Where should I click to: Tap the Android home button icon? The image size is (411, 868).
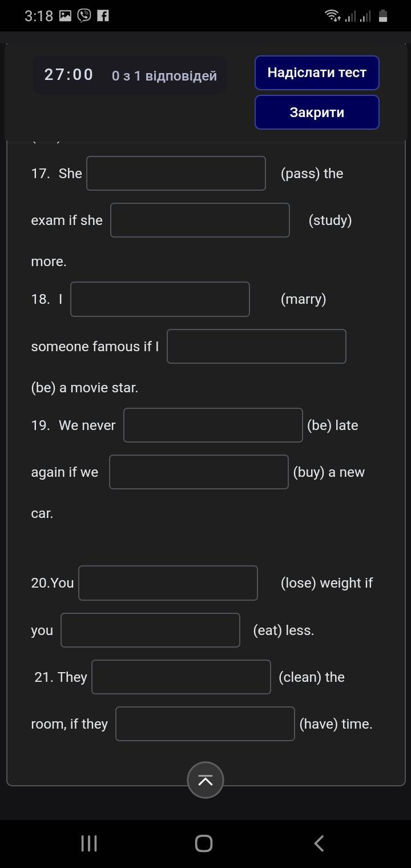[x=204, y=843]
